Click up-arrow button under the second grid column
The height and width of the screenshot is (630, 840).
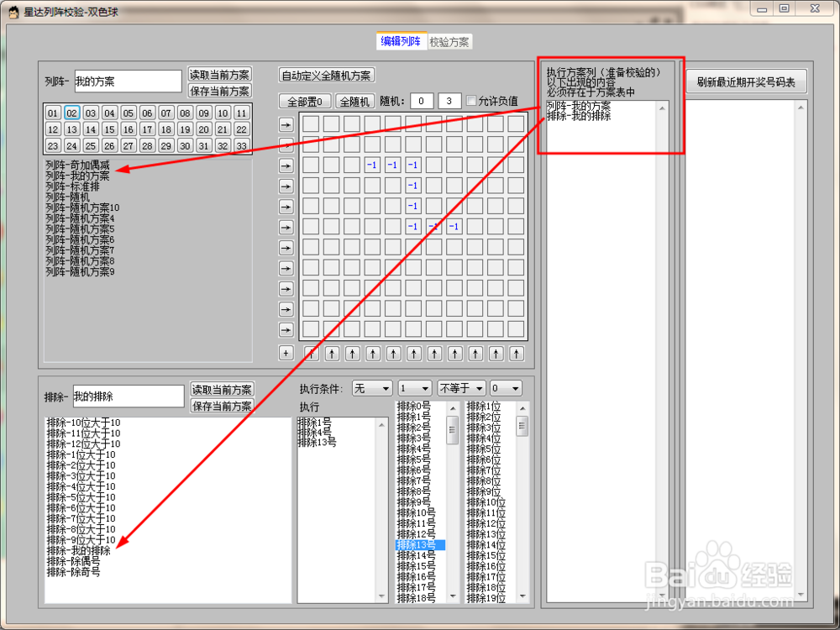click(x=332, y=354)
